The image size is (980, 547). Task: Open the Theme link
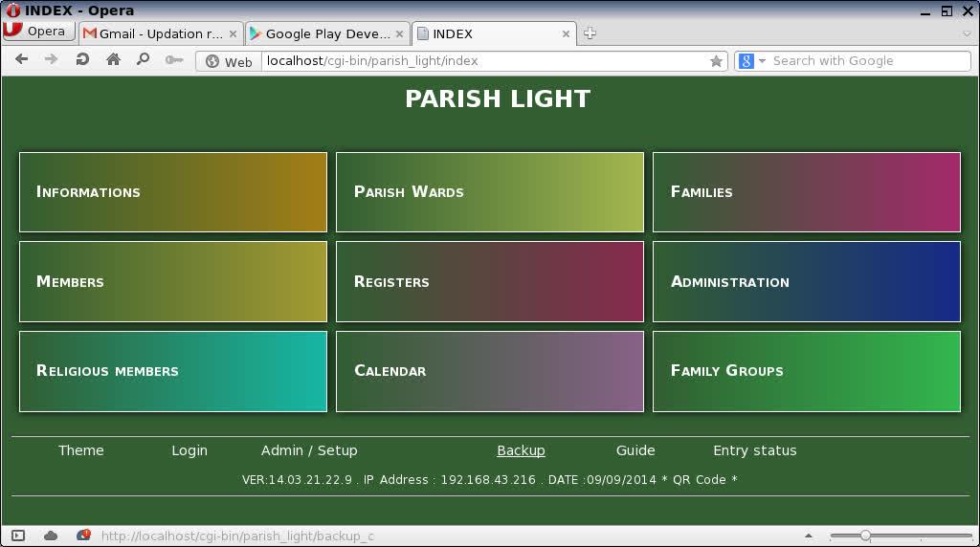pos(81,450)
